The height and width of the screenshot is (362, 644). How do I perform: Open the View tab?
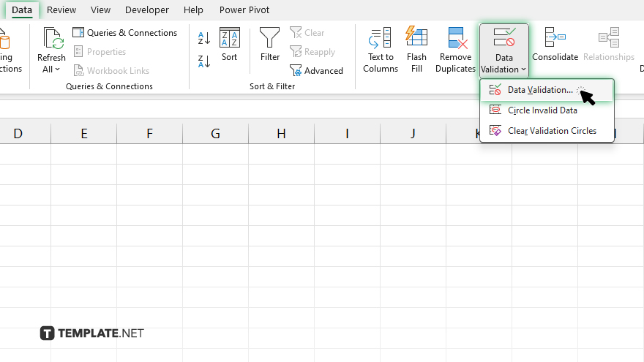pos(100,10)
